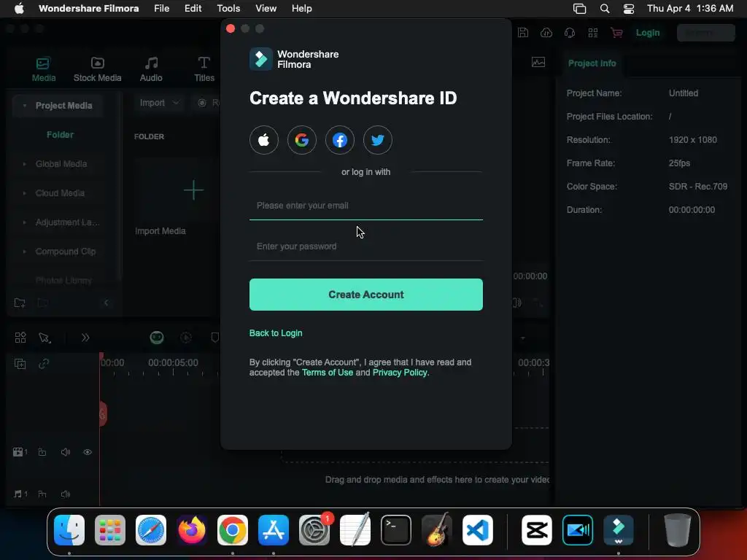747x560 pixels.
Task: Click the password input field
Action: 366,246
